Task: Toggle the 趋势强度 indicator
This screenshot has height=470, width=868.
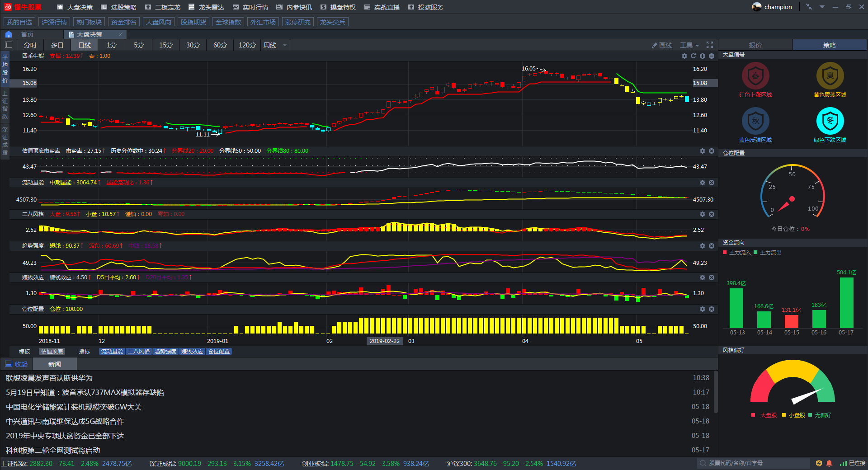Action: [x=165, y=352]
